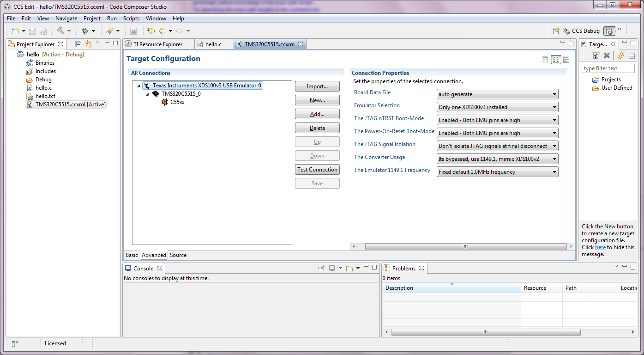Sort Problems by Description column header
The image size is (644, 355).
click(x=451, y=288)
